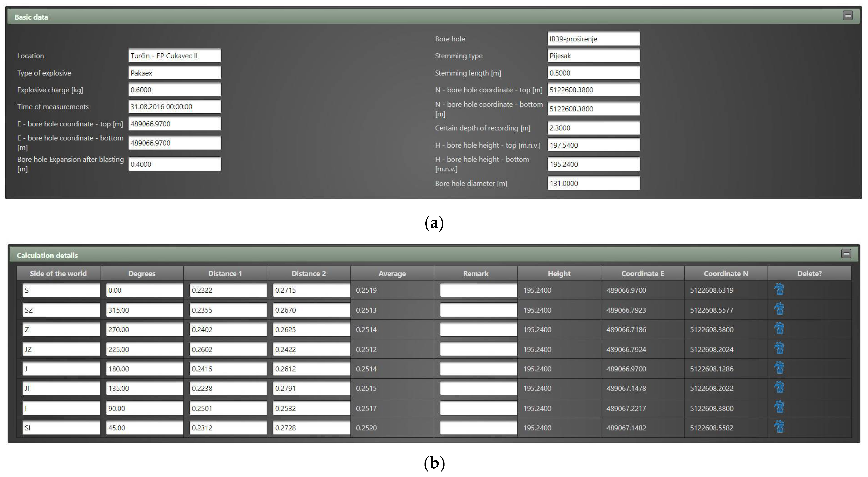Viewport: 868px width, 477px height.
Task: Delete the SZ direction row
Action: [779, 309]
